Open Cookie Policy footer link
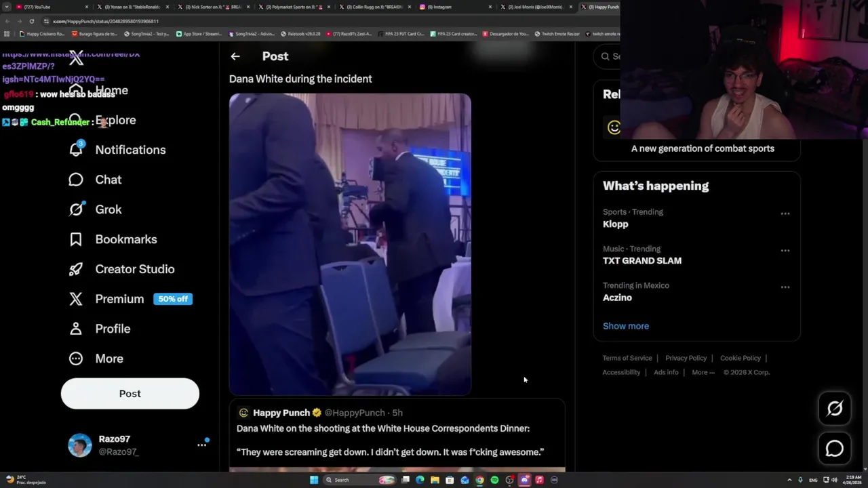Image resolution: width=868 pixels, height=488 pixels. pos(740,358)
